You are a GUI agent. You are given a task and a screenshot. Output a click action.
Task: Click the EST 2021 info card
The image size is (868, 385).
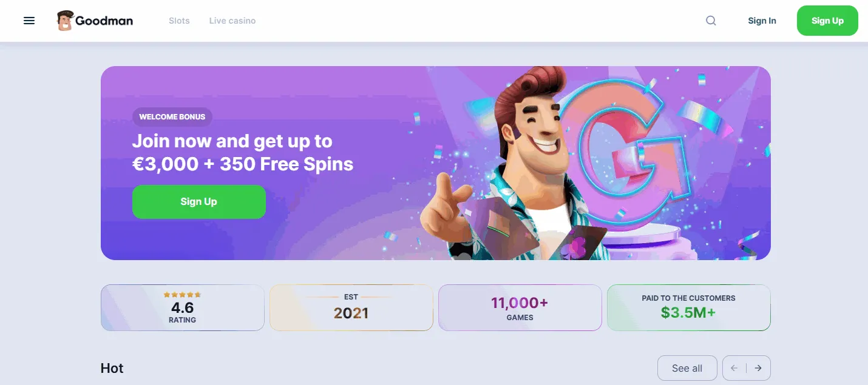(x=351, y=308)
